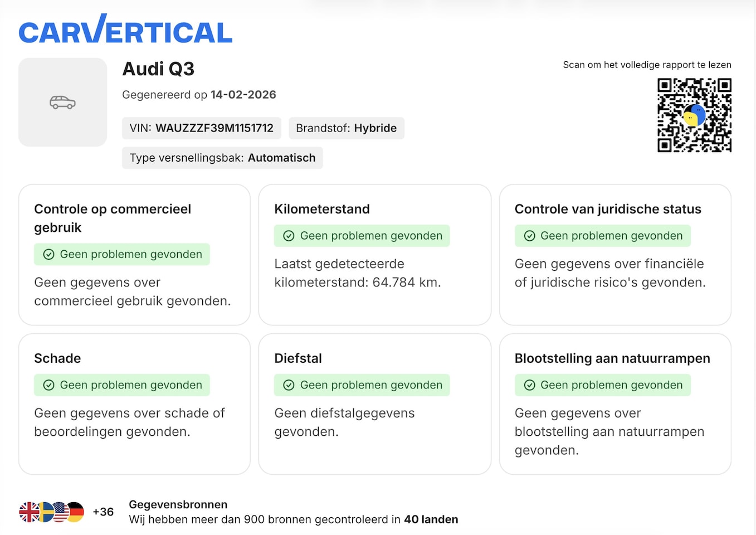Select the VIN number badge
Viewport: 756px width, 535px height.
tap(201, 128)
